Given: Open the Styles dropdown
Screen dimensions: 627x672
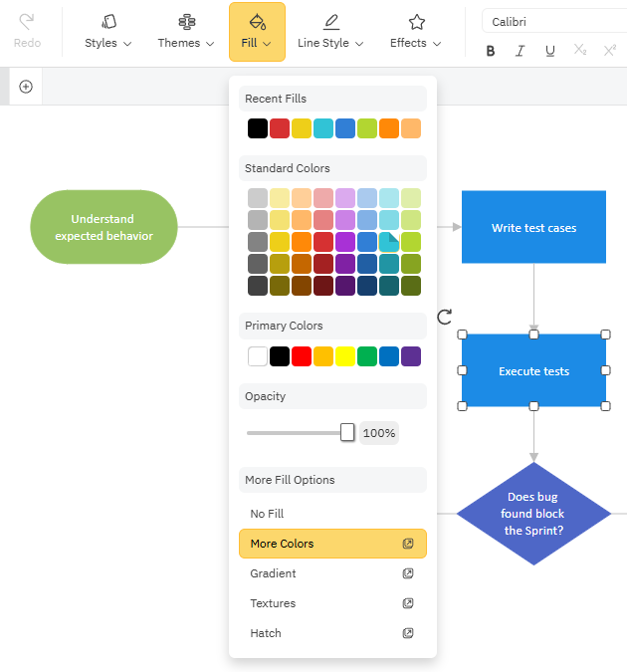Looking at the screenshot, I should click(107, 31).
